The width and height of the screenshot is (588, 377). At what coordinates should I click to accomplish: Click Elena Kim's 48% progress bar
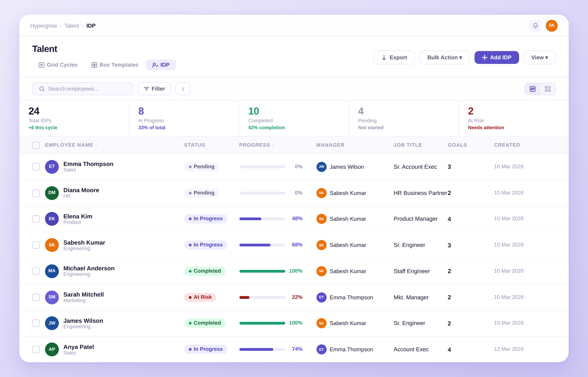click(x=262, y=219)
